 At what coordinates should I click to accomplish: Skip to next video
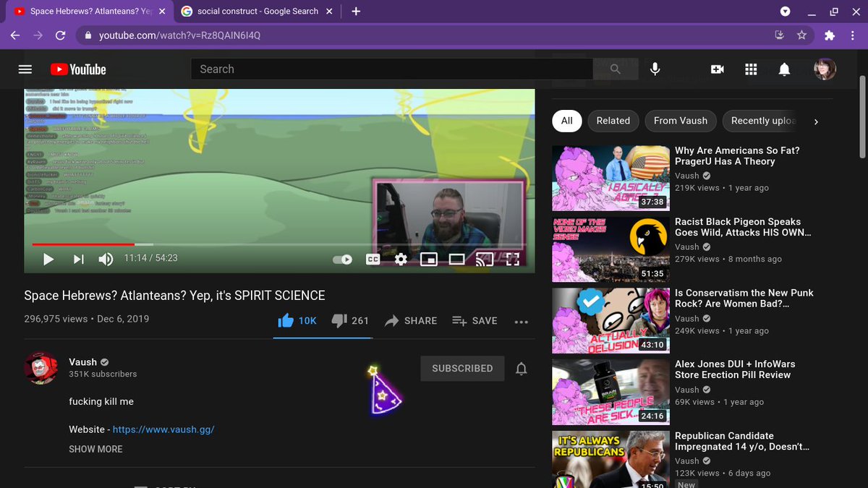point(79,259)
